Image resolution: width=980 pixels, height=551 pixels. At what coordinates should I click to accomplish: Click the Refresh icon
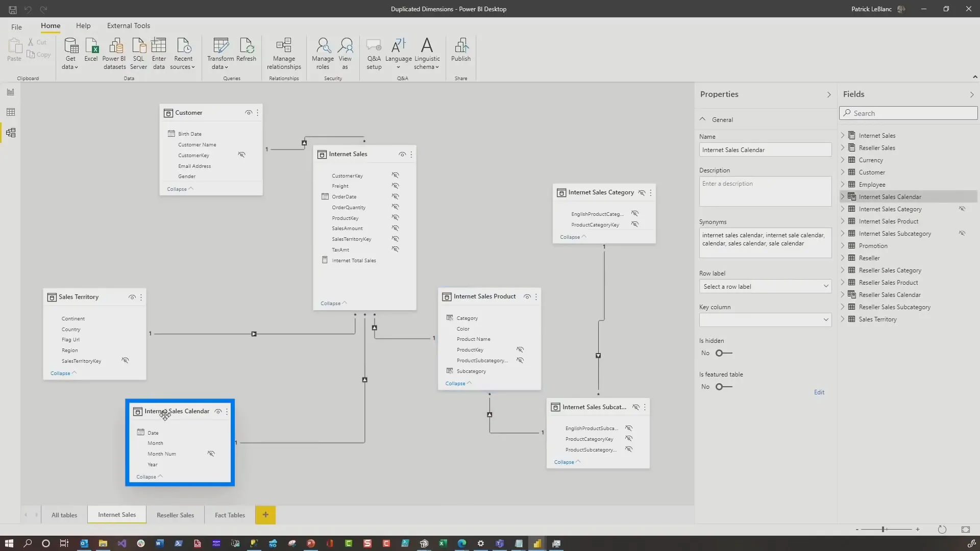pos(247,48)
